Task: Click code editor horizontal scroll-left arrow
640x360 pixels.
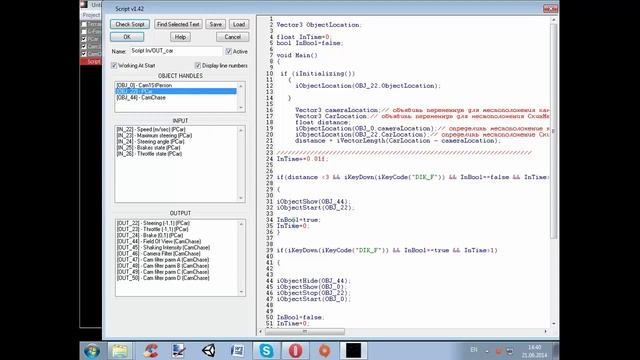Action: (x=261, y=331)
